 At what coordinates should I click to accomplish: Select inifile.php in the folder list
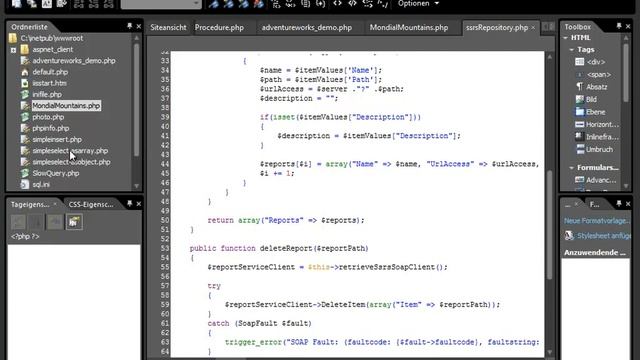click(x=47, y=94)
